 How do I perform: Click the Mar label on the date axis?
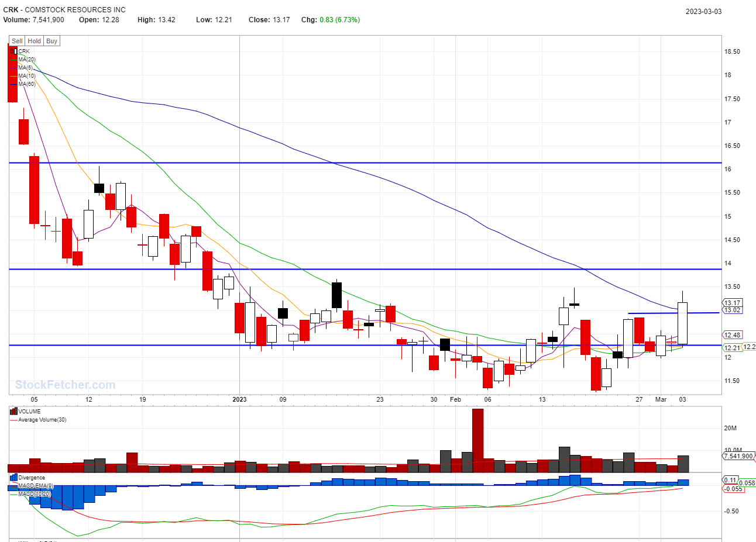click(x=661, y=399)
